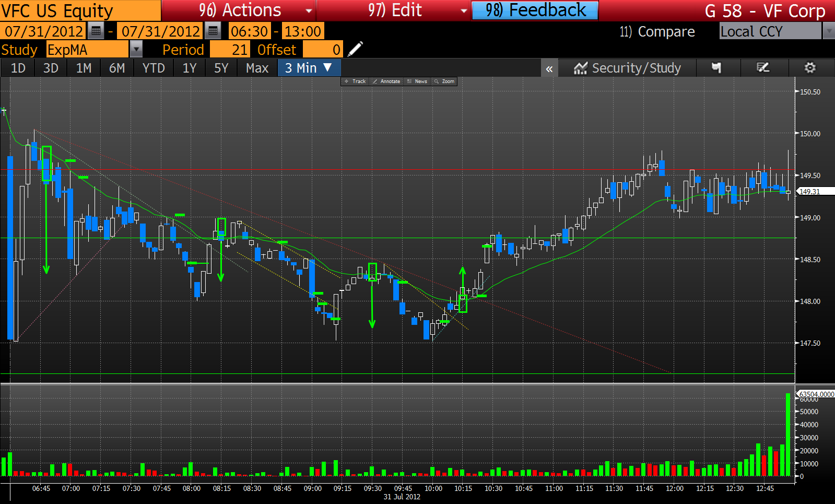Click the Period field showing 21
This screenshot has height=504, width=835.
(230, 50)
